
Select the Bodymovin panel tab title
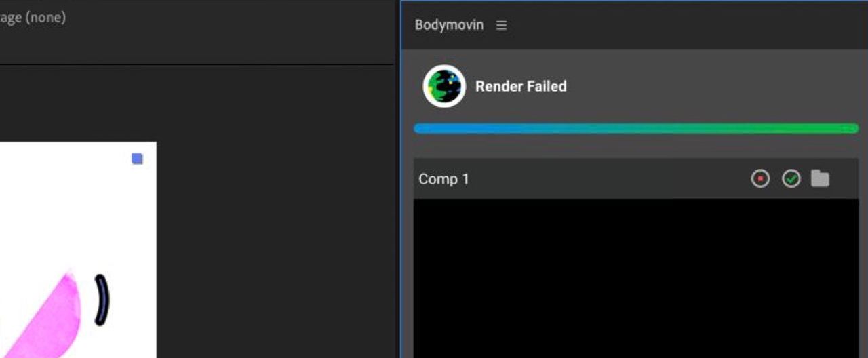click(450, 25)
